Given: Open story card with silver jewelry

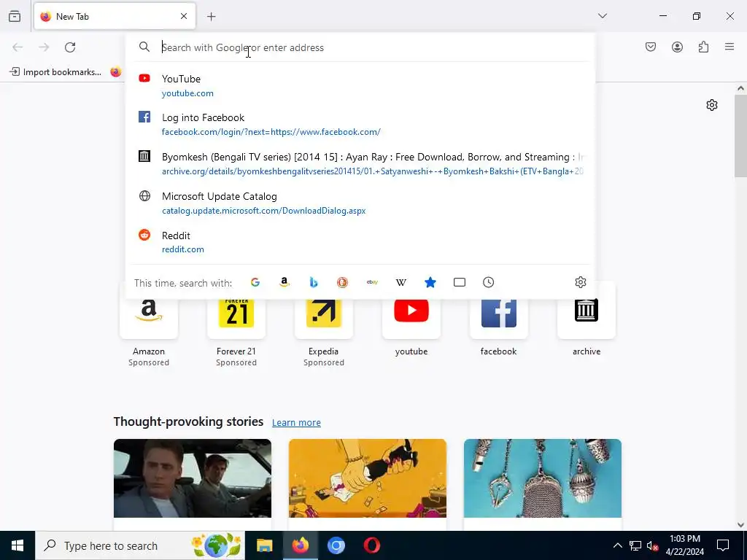Looking at the screenshot, I should tap(543, 484).
